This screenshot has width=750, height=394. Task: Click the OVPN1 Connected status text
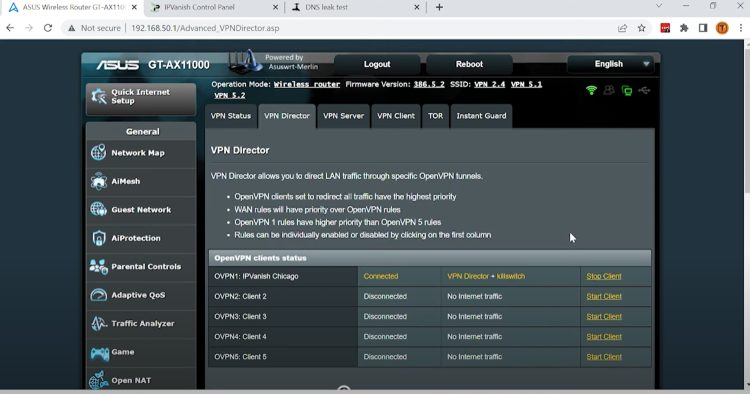381,276
